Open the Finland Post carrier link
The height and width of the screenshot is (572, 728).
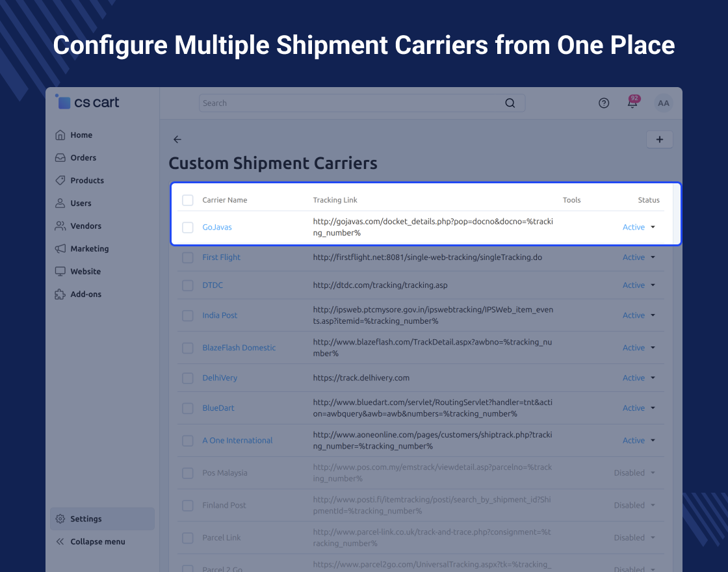(x=224, y=505)
